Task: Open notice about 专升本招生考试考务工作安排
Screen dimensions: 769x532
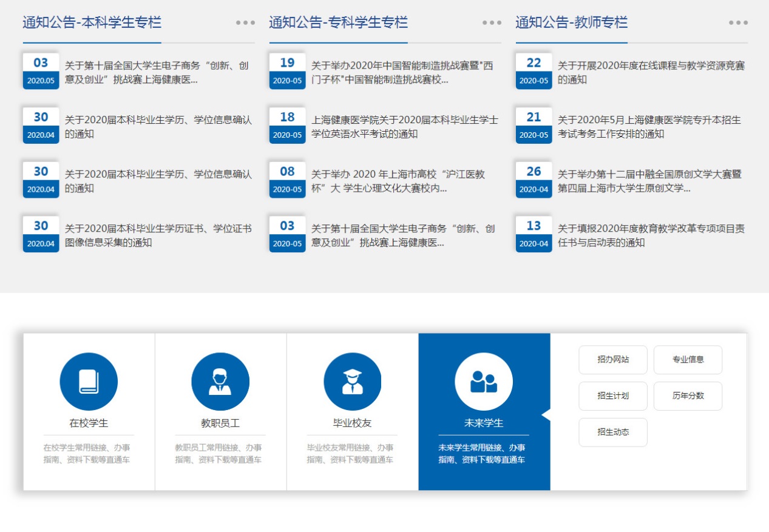Action: tap(649, 127)
